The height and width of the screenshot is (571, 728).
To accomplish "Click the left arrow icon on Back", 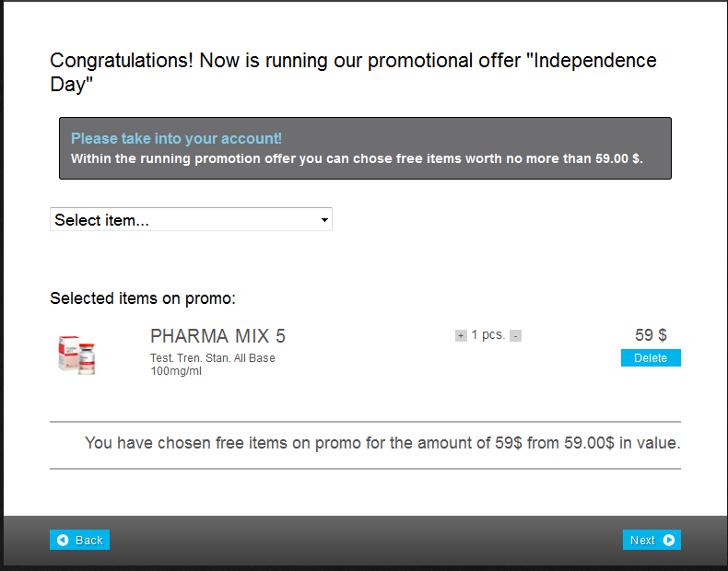I will 63,541.
